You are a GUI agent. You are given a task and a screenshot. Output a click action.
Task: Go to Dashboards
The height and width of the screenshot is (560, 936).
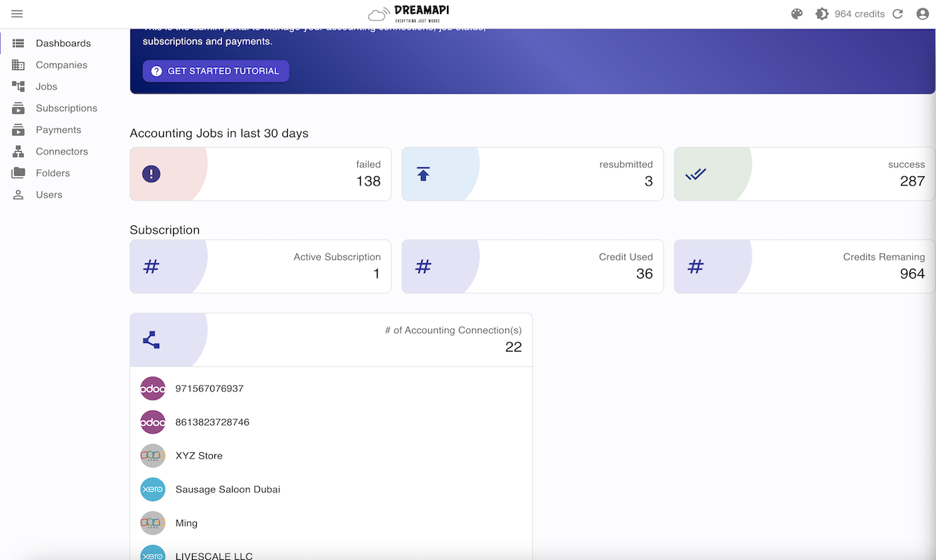click(62, 43)
